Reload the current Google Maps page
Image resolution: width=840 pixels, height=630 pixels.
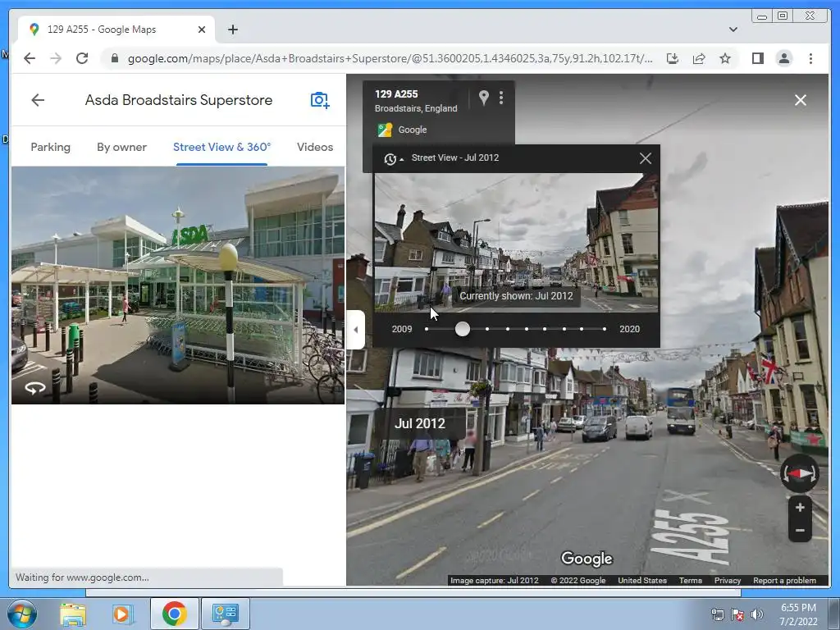point(82,58)
